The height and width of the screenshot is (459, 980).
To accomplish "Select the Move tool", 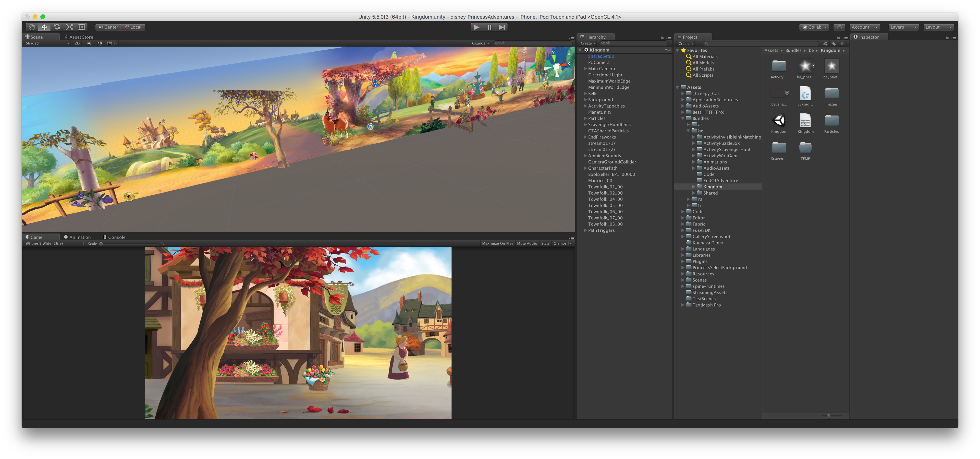I will point(44,27).
